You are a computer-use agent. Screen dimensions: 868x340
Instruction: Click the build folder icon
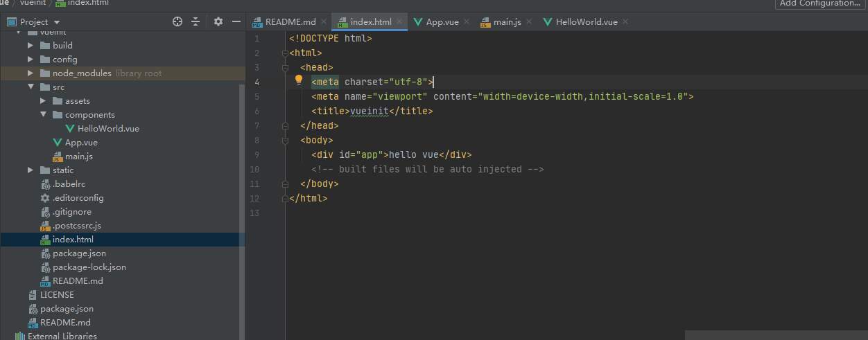coord(45,46)
